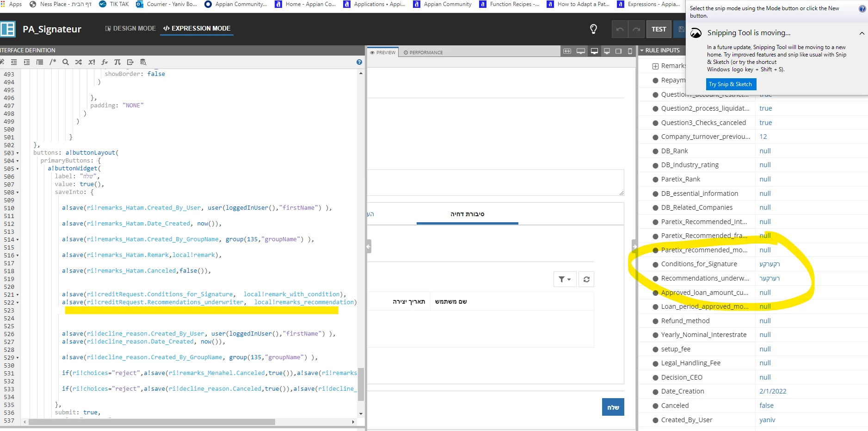Click the save disk icon
This screenshot has height=431, width=868.
click(680, 29)
